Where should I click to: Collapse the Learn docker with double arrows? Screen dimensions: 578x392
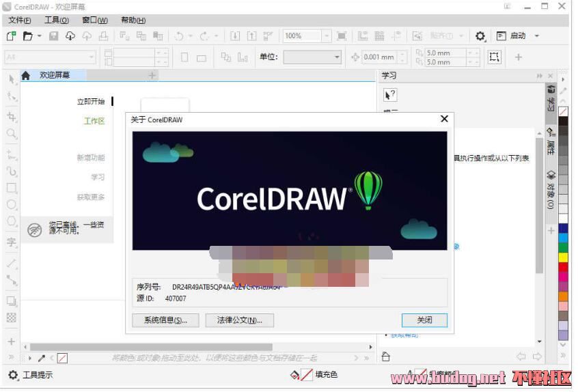[539, 76]
